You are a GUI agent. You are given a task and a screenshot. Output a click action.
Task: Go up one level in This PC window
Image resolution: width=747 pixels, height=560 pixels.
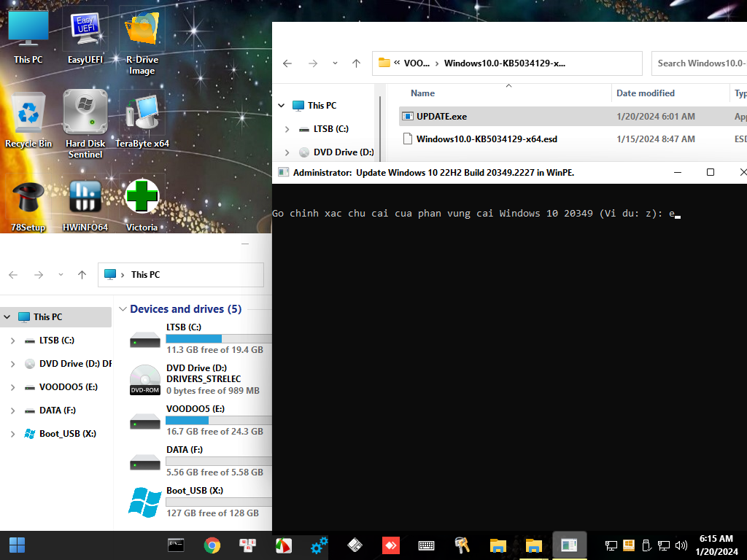82,275
